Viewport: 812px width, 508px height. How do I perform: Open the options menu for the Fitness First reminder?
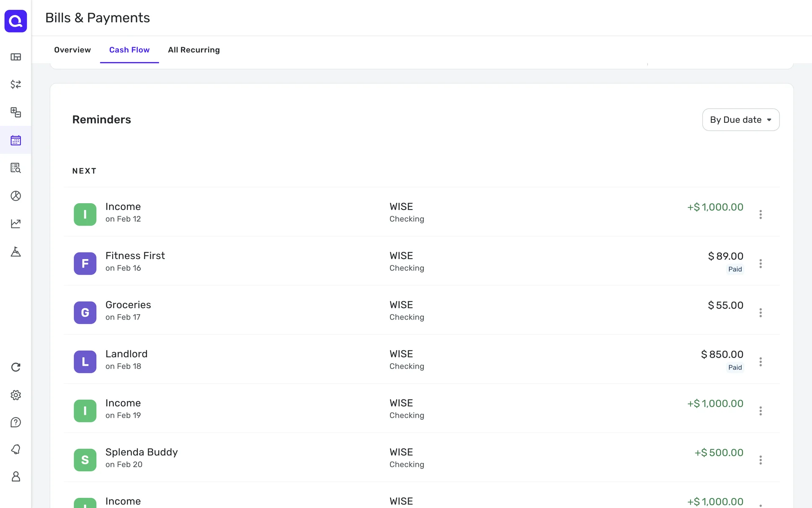pyautogui.click(x=760, y=264)
